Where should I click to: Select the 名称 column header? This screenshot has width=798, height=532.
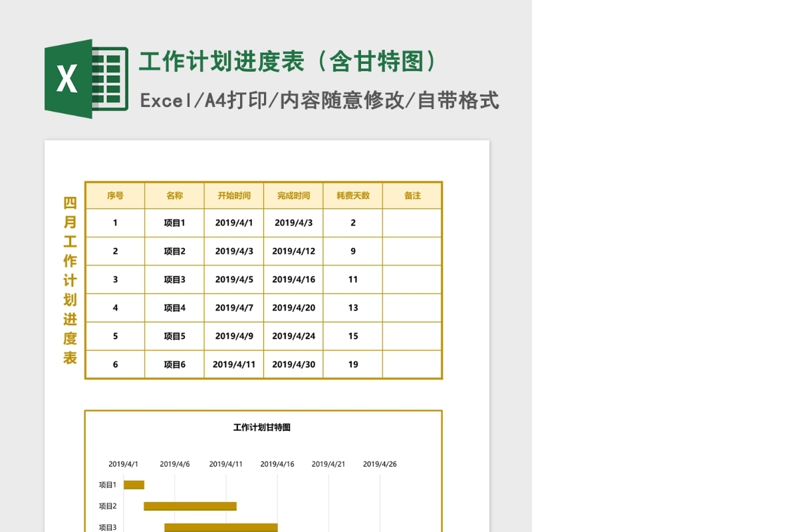coord(174,196)
